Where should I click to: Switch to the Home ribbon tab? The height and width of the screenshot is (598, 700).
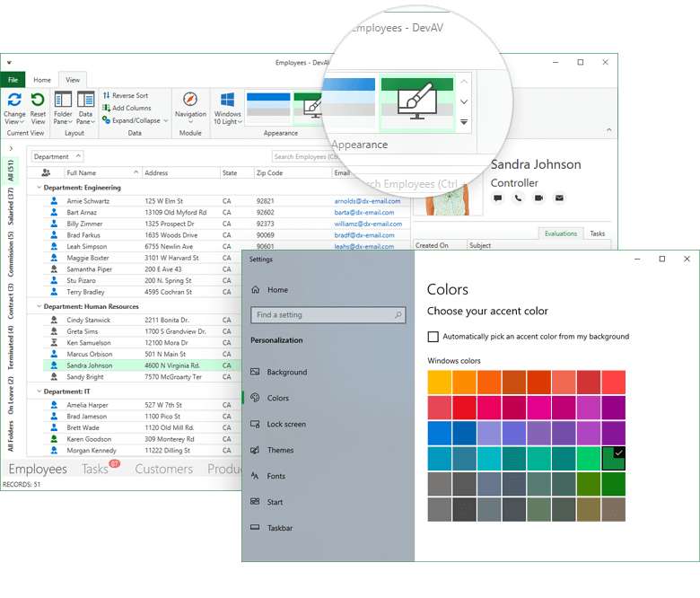[42, 80]
